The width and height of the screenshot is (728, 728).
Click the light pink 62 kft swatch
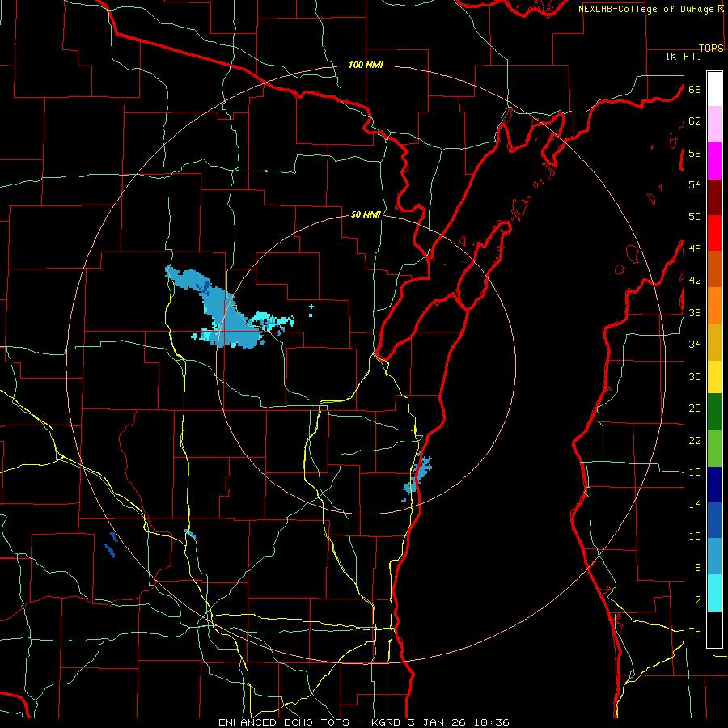[714, 124]
